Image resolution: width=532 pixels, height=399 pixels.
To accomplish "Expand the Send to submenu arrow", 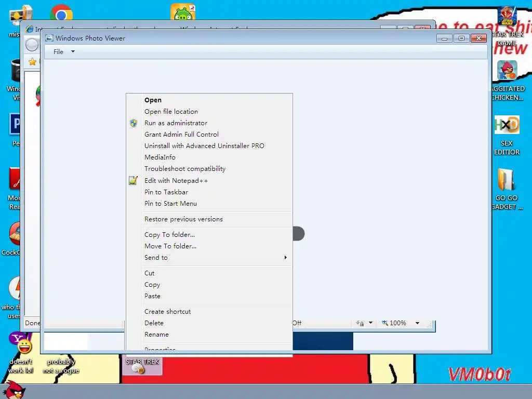I will (286, 258).
